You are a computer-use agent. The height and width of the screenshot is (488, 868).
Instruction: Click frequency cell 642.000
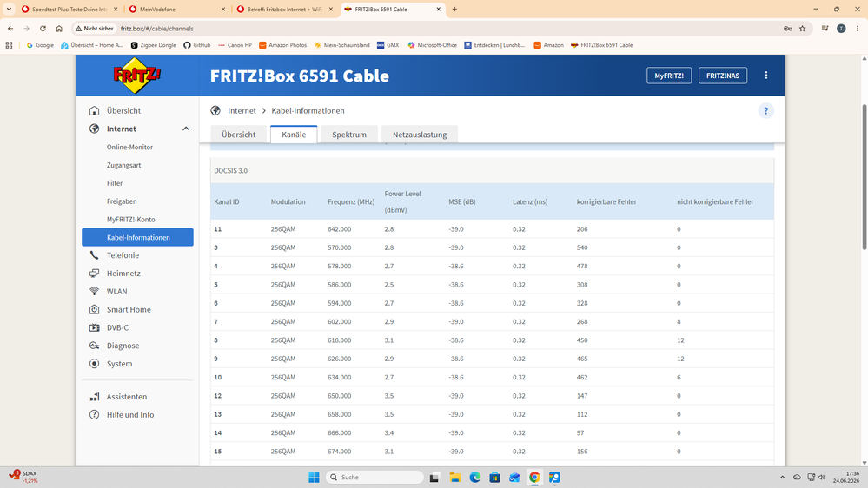(x=340, y=229)
